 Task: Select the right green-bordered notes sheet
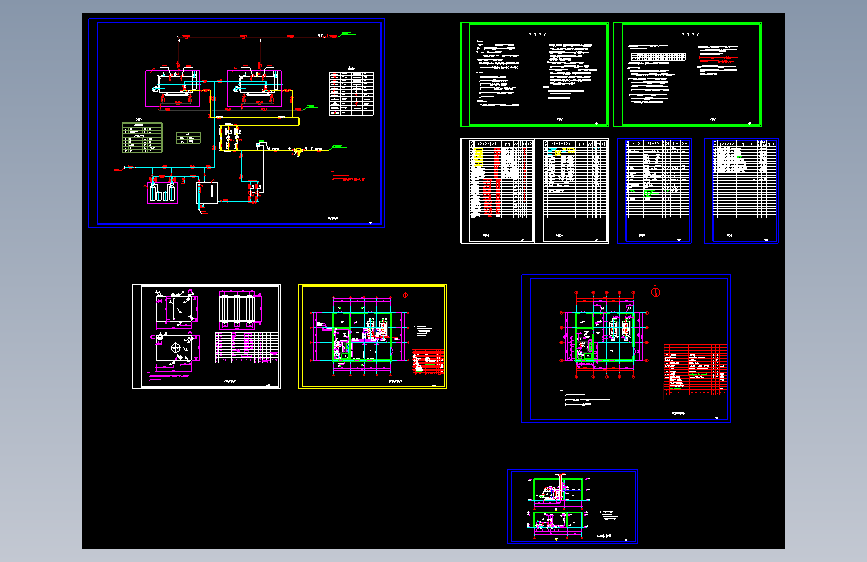click(x=687, y=75)
